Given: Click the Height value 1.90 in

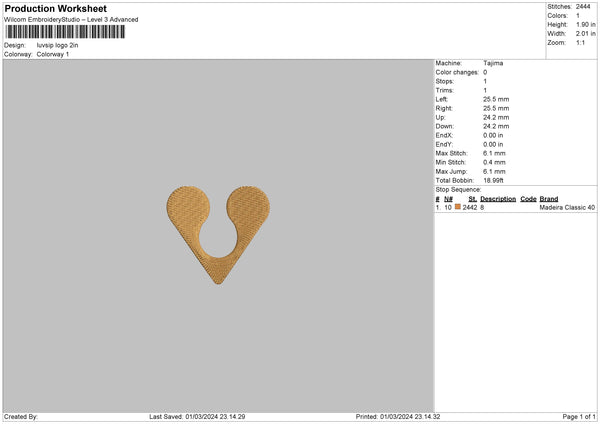Looking at the screenshot, I should (585, 24).
